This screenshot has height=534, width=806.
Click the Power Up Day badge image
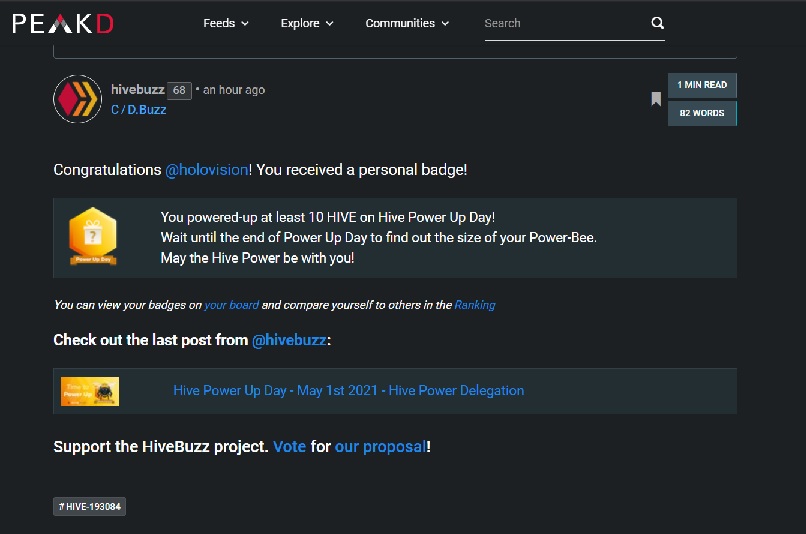pos(93,236)
